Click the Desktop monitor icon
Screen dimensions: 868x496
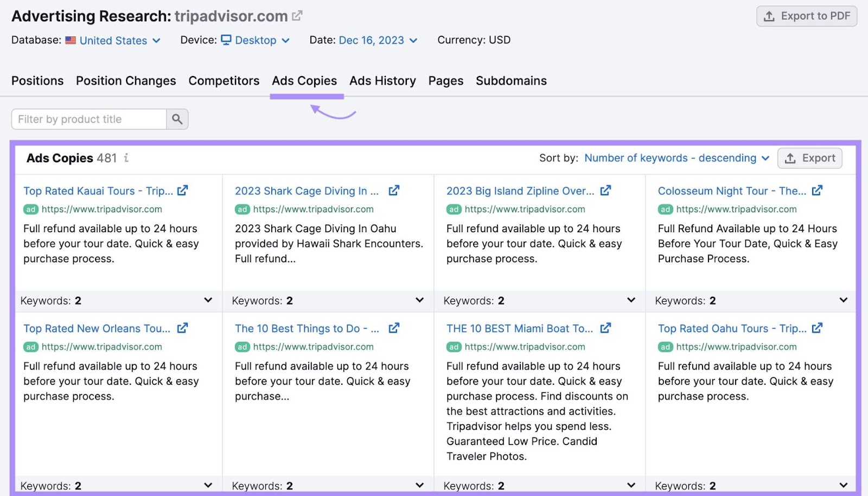(226, 40)
